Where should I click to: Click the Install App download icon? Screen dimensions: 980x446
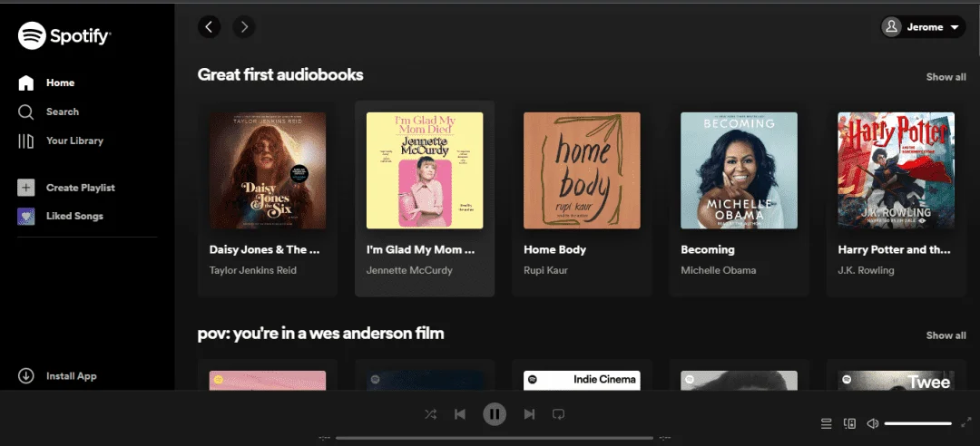point(25,376)
